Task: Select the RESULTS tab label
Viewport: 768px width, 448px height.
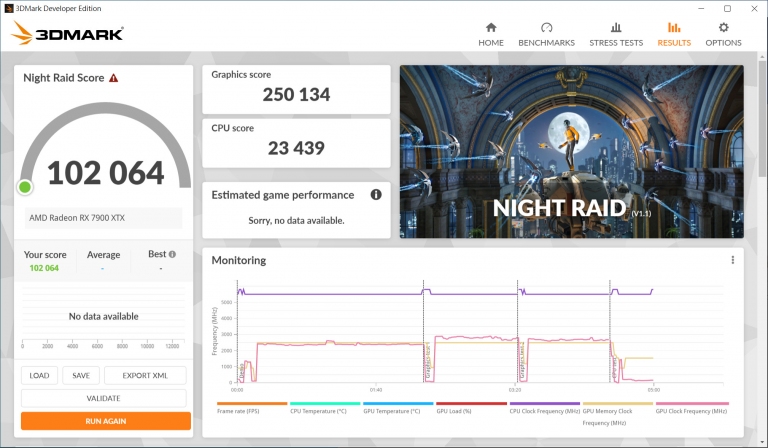Action: [674, 43]
